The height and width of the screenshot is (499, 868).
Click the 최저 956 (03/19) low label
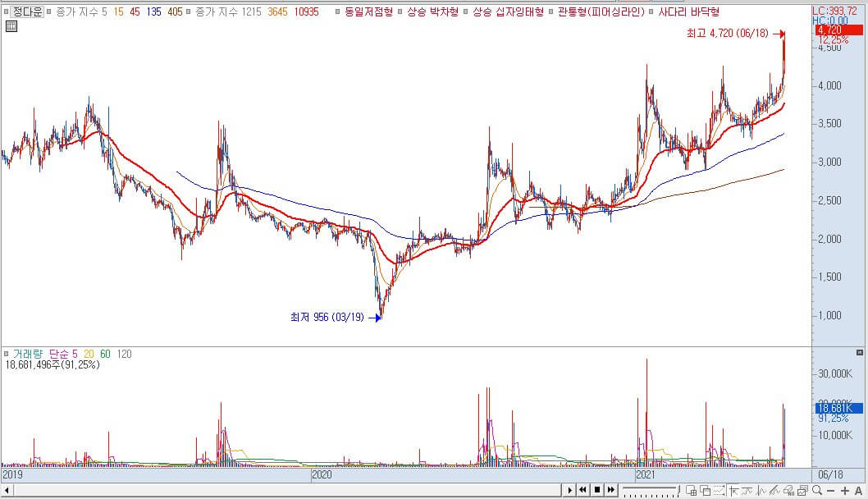(327, 318)
